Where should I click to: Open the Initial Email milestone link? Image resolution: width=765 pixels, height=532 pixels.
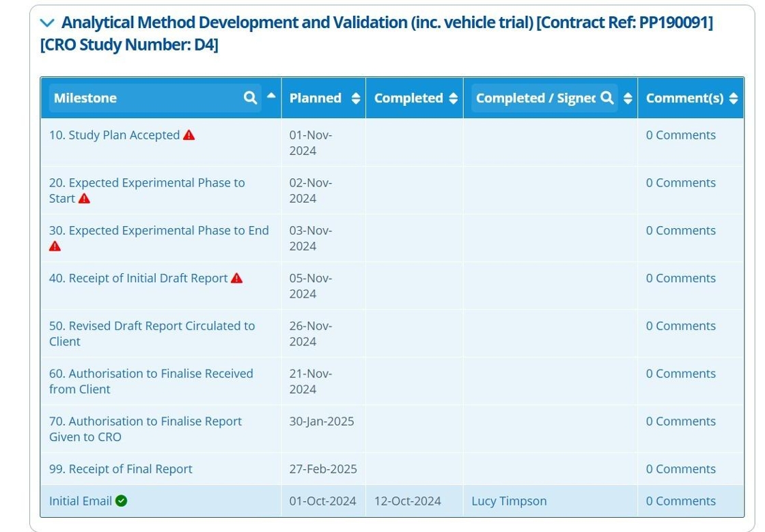click(80, 501)
